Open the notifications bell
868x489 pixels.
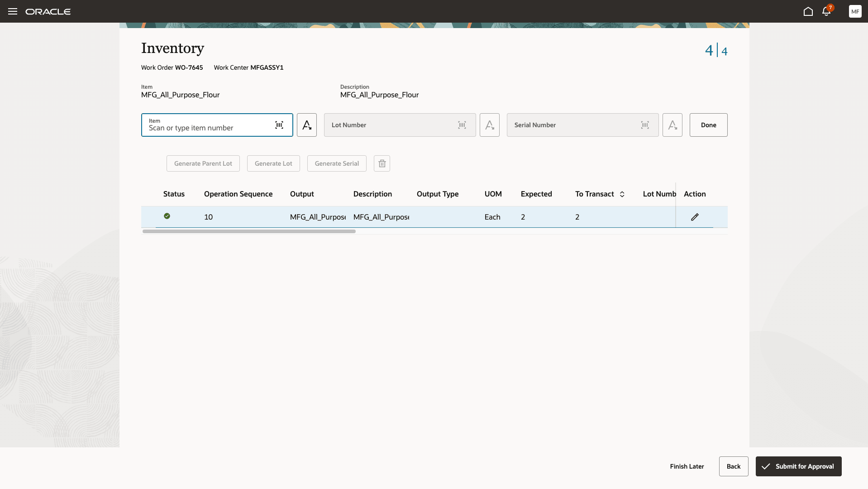(826, 11)
